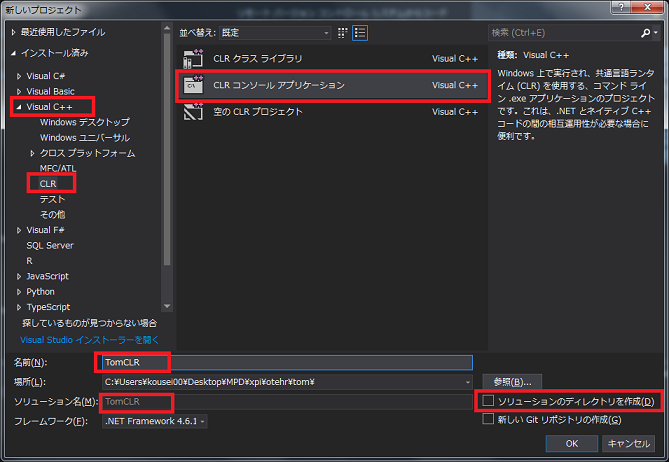Select CLR クラス ライブラリ template icon
The height and width of the screenshot is (462, 669).
[x=193, y=59]
